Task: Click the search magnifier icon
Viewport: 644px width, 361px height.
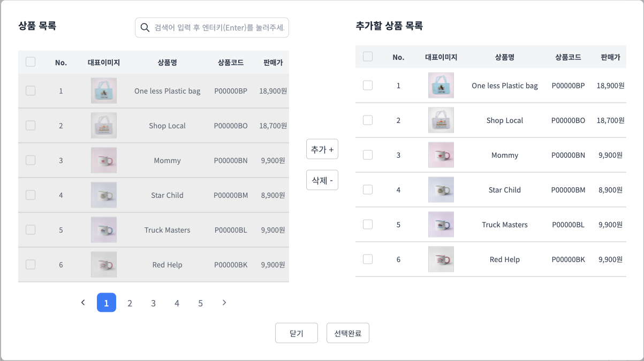Action: pos(145,27)
